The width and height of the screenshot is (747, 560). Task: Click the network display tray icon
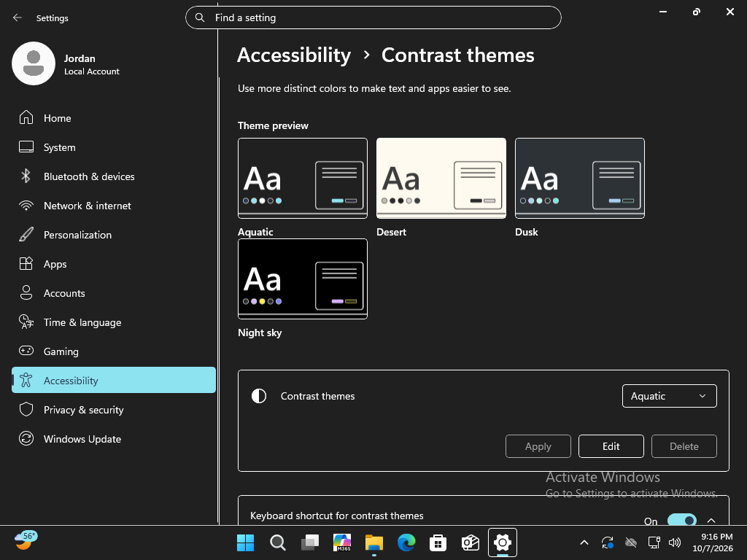point(654,542)
